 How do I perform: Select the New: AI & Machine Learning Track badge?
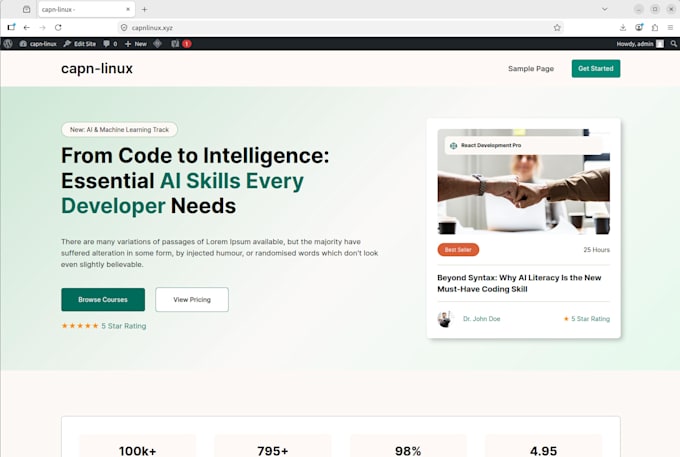pyautogui.click(x=119, y=130)
